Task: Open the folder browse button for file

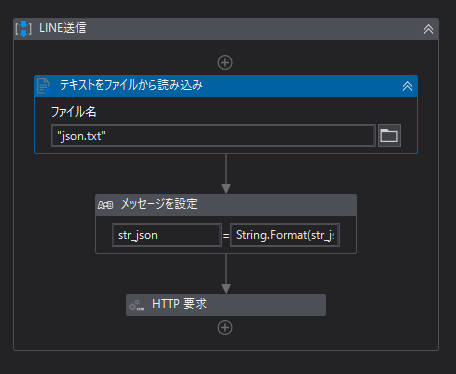Action: click(x=389, y=136)
